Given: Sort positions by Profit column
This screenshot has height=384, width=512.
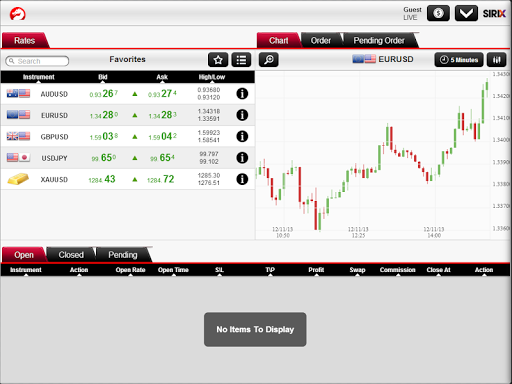Looking at the screenshot, I should point(316,270).
